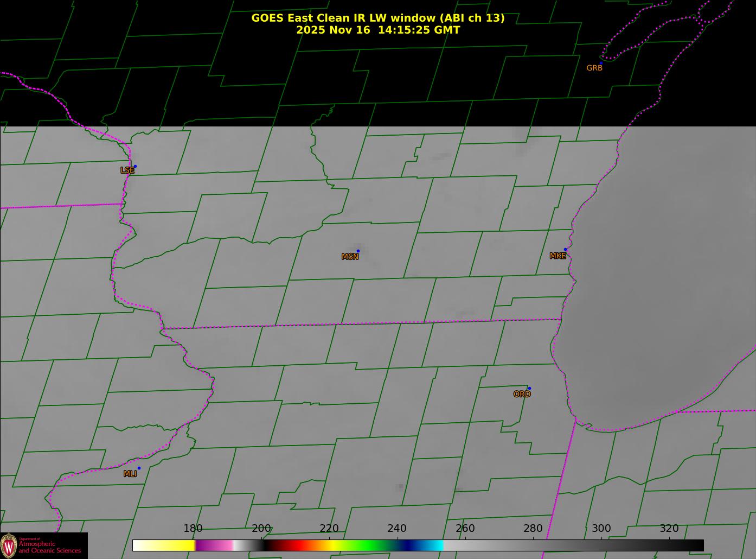Click the blue dot marker beside MSN
Image resolution: width=756 pixels, height=559 pixels.
358,251
